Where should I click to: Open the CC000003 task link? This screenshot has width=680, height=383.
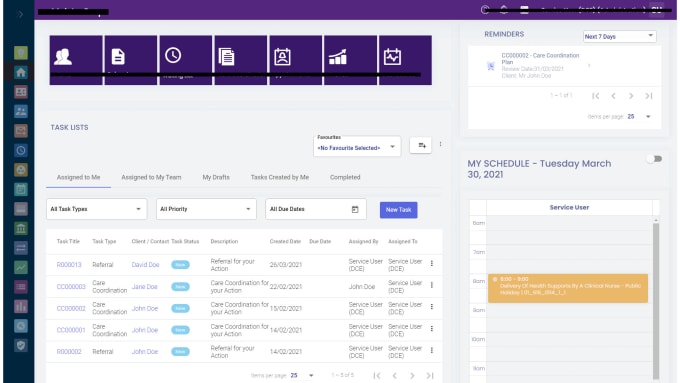(71, 287)
